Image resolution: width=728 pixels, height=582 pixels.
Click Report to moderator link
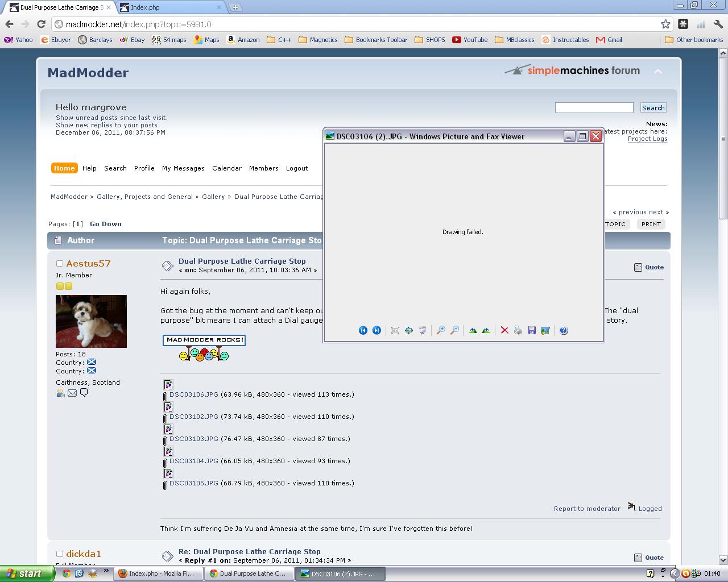pos(587,509)
